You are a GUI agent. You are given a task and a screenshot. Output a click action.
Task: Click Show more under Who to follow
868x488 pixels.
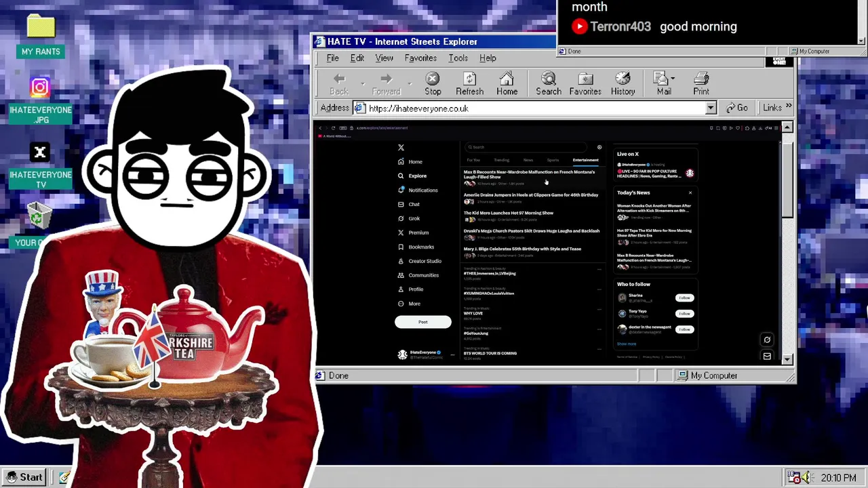click(627, 344)
